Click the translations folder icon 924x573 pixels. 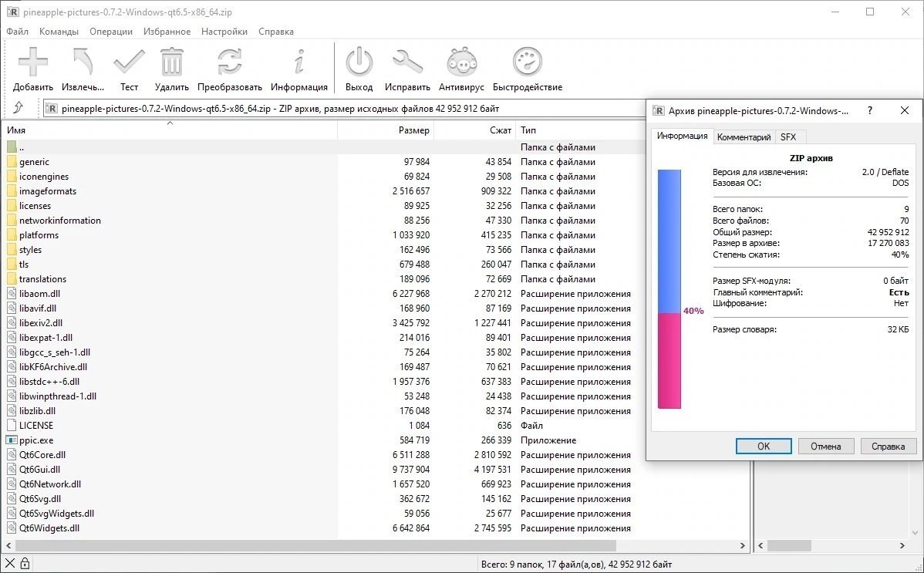click(x=12, y=279)
